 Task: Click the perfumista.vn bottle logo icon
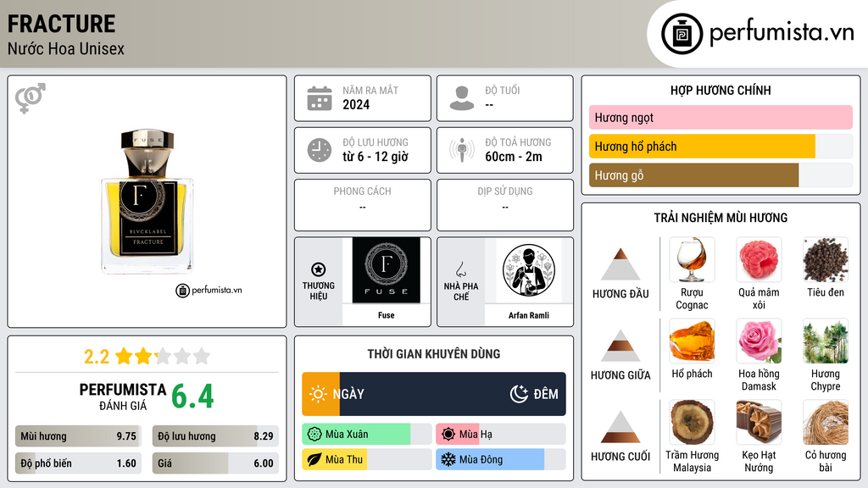click(x=682, y=34)
